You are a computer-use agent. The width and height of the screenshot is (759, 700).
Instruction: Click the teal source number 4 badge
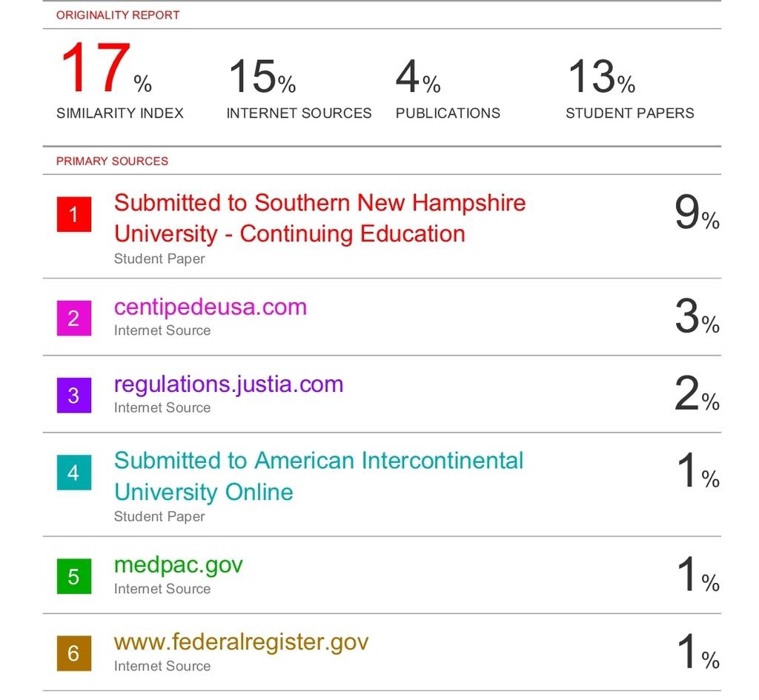click(74, 473)
